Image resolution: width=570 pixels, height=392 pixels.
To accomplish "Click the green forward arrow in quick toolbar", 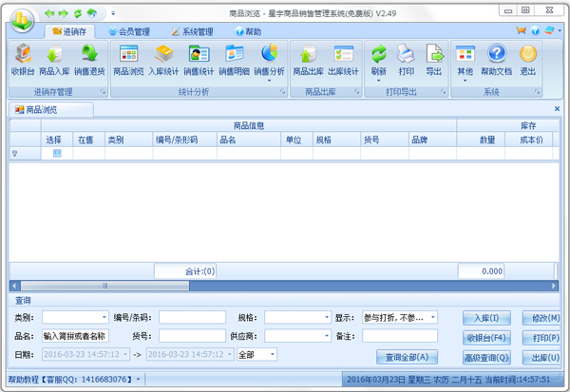I will (x=64, y=13).
